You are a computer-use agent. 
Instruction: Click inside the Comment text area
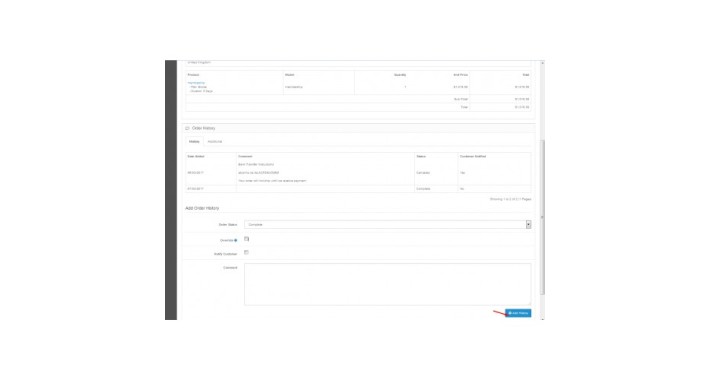[x=388, y=284]
